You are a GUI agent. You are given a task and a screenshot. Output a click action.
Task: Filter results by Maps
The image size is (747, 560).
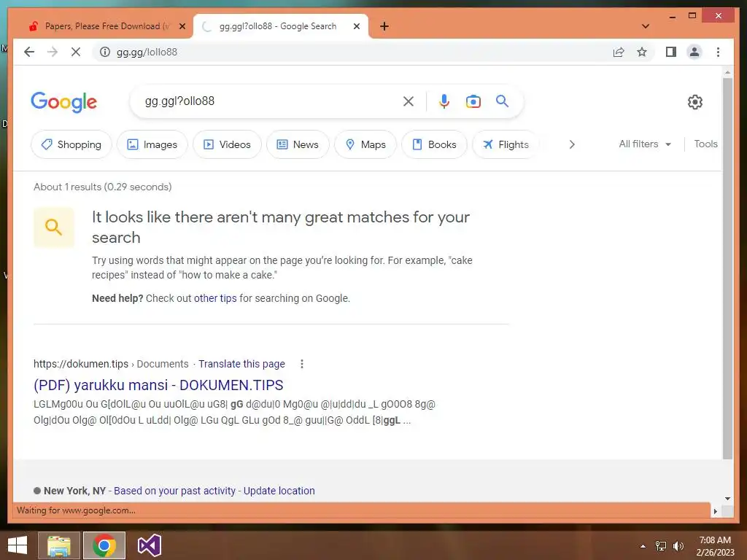[365, 144]
